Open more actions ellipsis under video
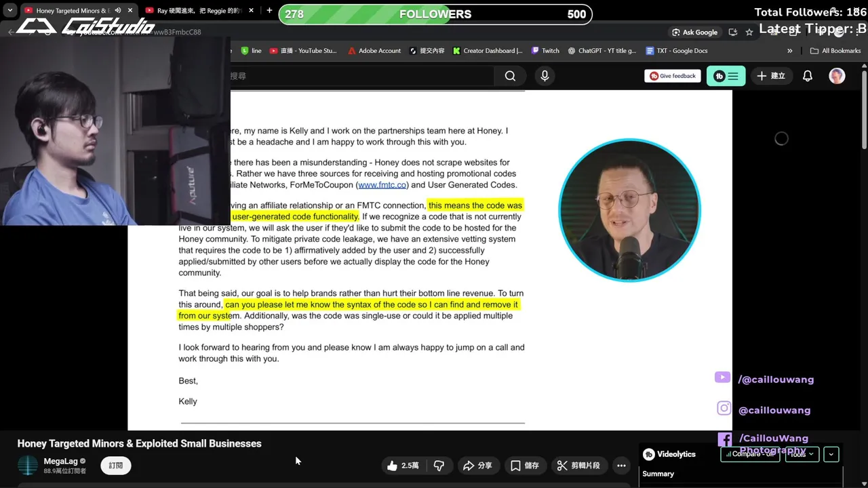868x488 pixels. [621, 466]
